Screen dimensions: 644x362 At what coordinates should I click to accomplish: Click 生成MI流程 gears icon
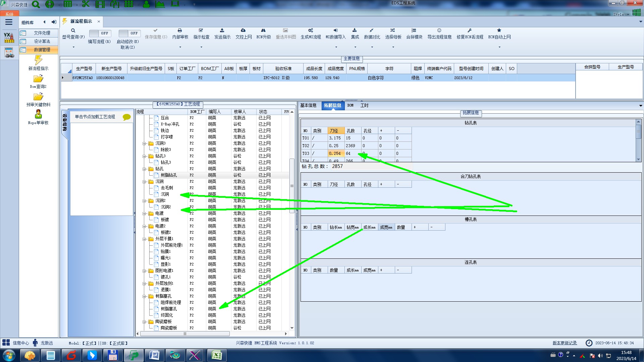tap(311, 31)
